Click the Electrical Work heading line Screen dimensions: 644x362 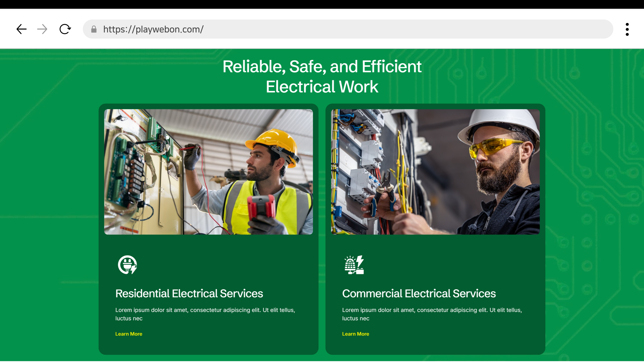pos(322,87)
